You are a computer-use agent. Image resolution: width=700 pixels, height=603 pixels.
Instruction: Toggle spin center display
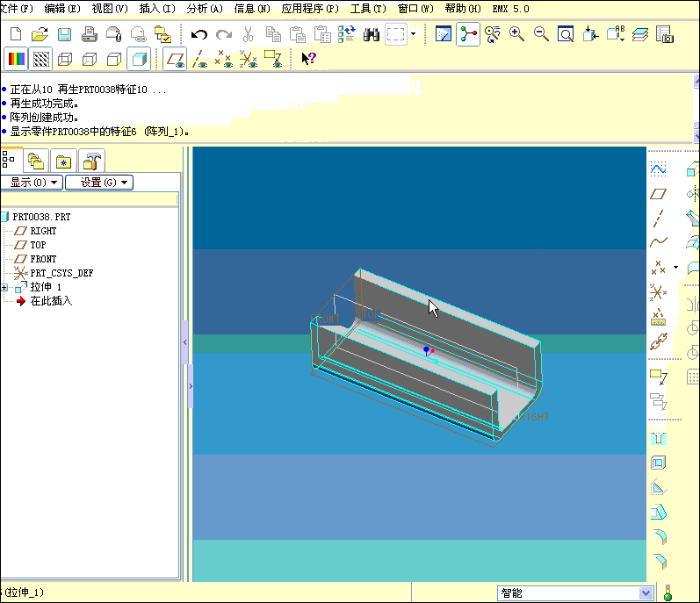468,34
